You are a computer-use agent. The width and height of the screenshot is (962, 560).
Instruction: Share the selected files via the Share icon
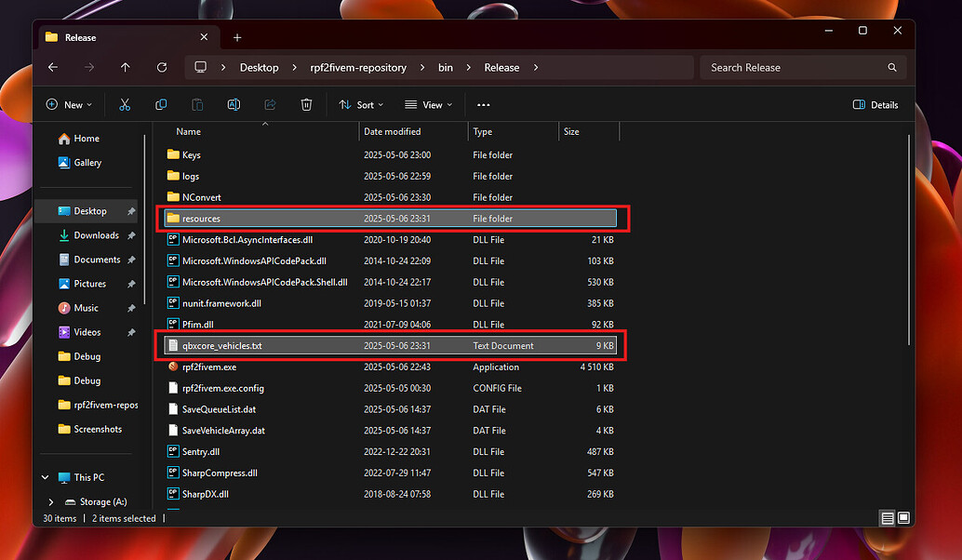pos(270,104)
